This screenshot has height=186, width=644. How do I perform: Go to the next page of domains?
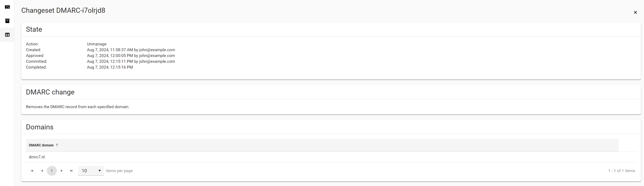click(x=62, y=171)
